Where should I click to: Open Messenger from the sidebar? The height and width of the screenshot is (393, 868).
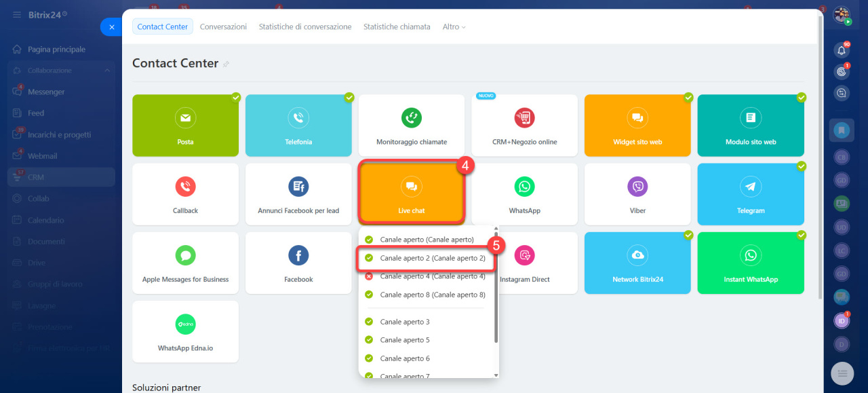coord(47,92)
